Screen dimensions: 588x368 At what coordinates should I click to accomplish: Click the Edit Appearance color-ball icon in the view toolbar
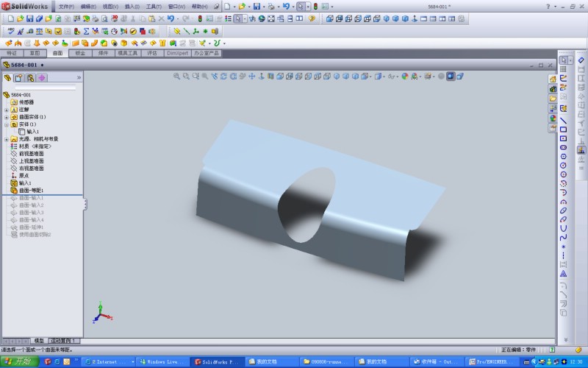point(405,77)
